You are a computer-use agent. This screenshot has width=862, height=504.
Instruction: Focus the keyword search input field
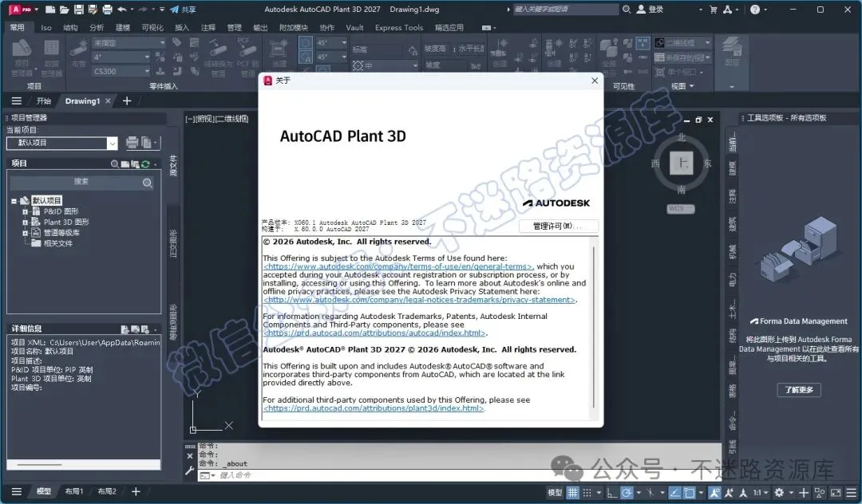coord(566,10)
